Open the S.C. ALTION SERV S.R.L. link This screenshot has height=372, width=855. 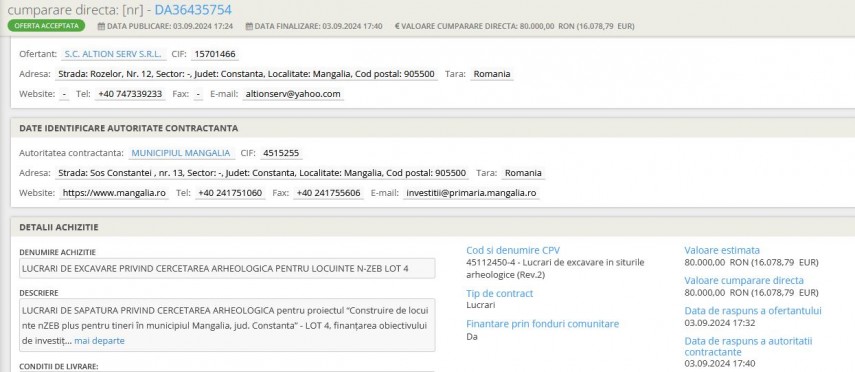[x=113, y=54]
